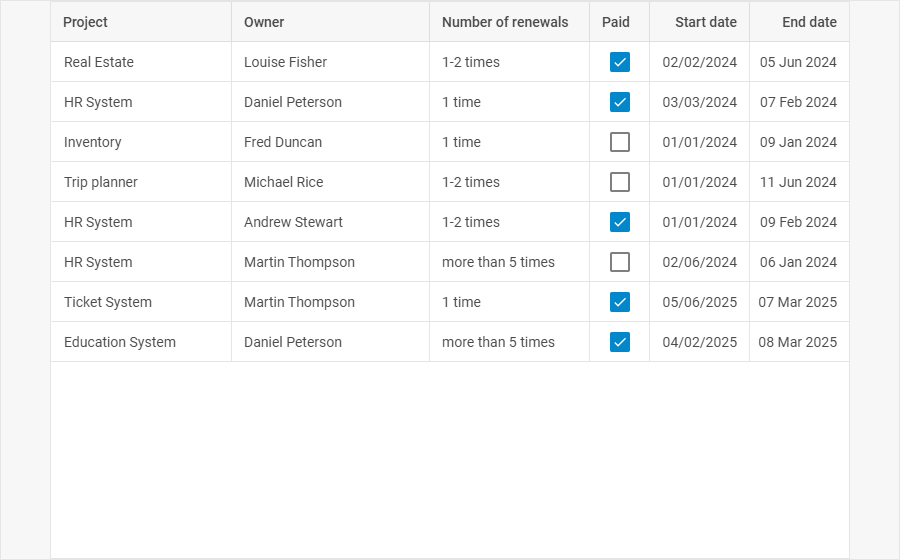Screen dimensions: 901x560
Task: Tick Paid checkbox for Martin Thompson HR System
Action: pos(619,262)
